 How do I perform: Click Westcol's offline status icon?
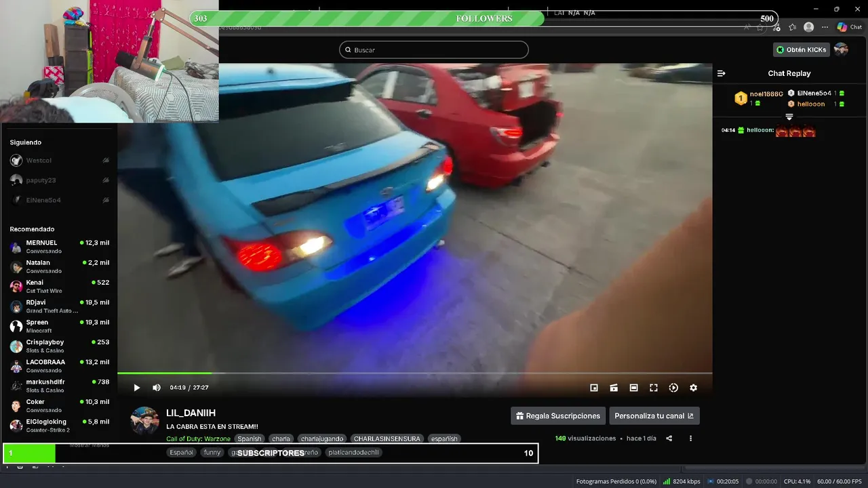point(106,161)
